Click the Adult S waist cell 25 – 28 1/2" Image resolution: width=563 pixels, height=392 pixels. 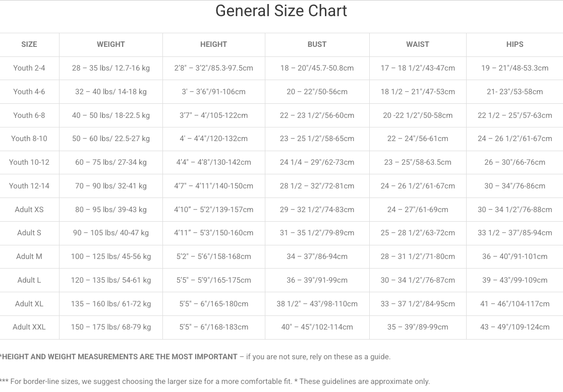pos(418,233)
